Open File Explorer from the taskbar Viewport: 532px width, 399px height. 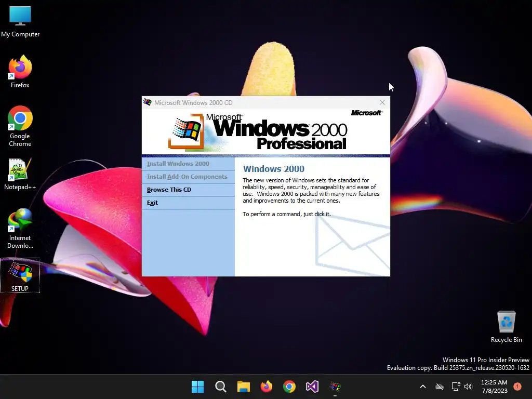pos(243,387)
